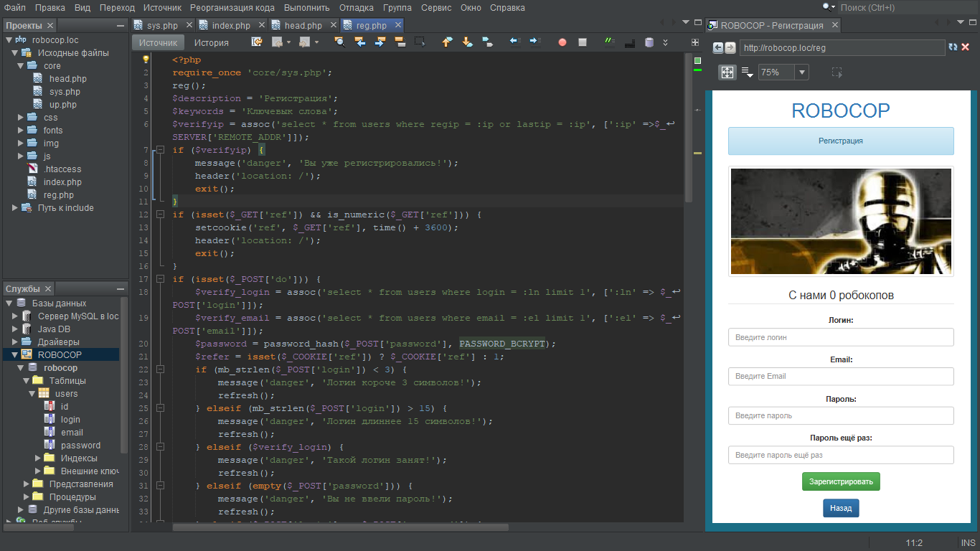Expand the css folder in Projects
Image resolution: width=980 pixels, height=551 pixels.
click(x=20, y=118)
